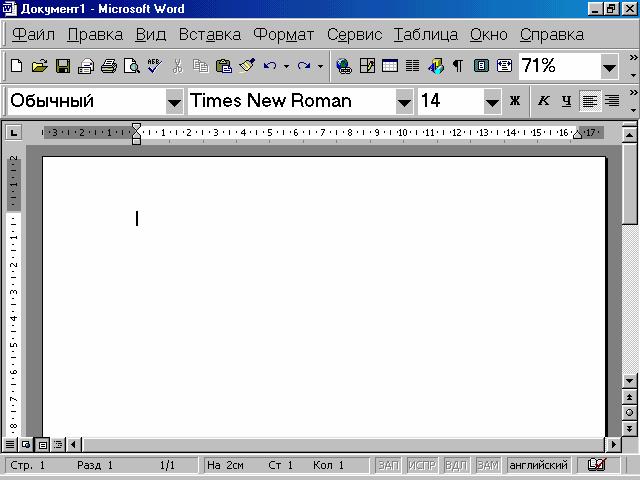This screenshot has width=640, height=480.
Task: Open the Формат menu
Action: 284,35
